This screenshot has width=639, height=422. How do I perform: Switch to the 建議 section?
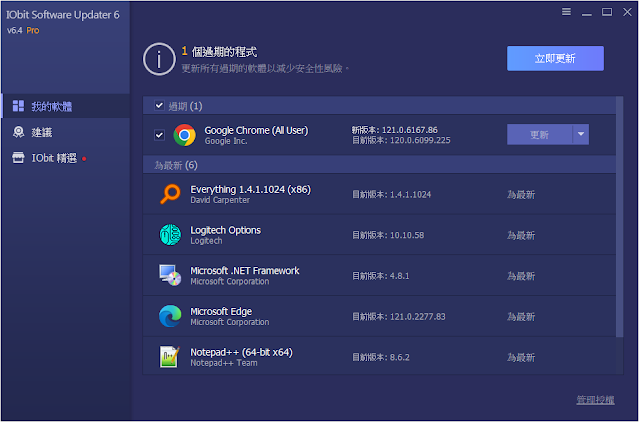pyautogui.click(x=66, y=132)
